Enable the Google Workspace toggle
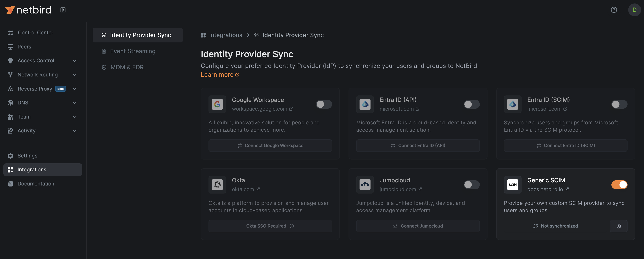The height and width of the screenshot is (259, 644). 324,104
